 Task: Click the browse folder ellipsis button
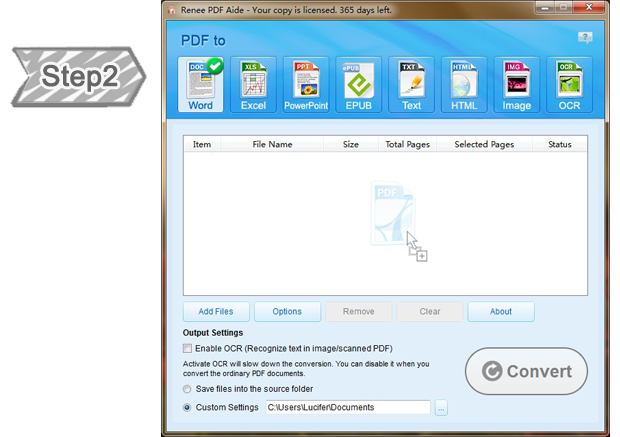pyautogui.click(x=441, y=407)
